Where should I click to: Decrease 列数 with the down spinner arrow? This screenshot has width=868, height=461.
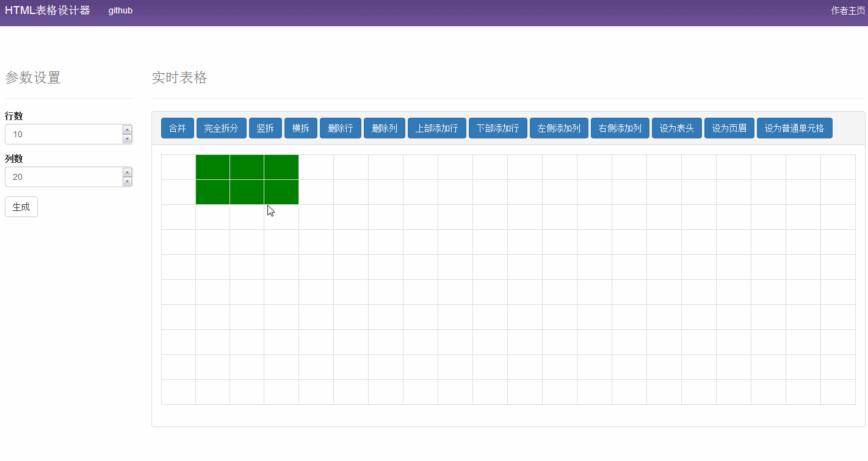coord(127,182)
